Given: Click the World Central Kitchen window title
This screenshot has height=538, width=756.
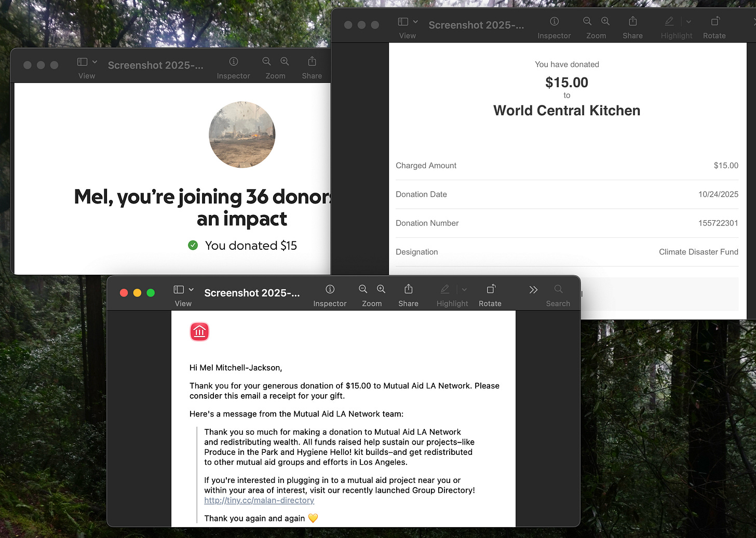Looking at the screenshot, I should (476, 25).
